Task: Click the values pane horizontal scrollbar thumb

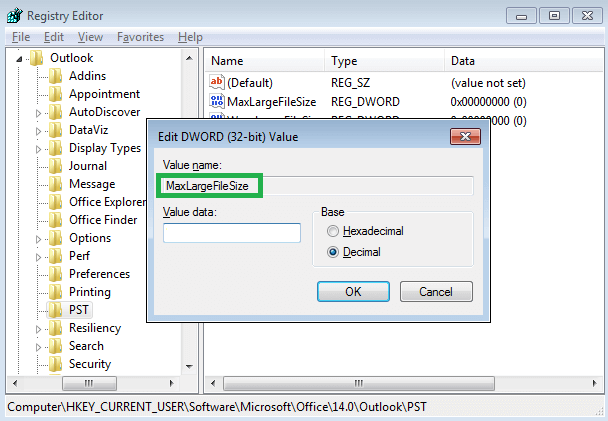Action: coord(359,383)
